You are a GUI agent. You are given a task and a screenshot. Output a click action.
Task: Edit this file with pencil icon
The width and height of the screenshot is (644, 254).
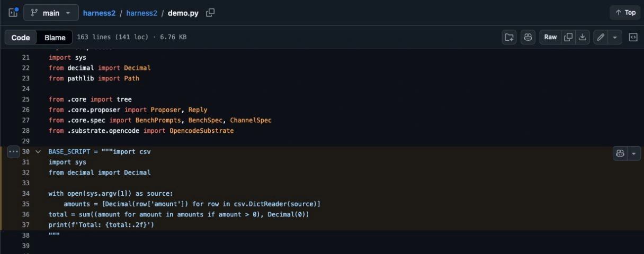tap(601, 37)
